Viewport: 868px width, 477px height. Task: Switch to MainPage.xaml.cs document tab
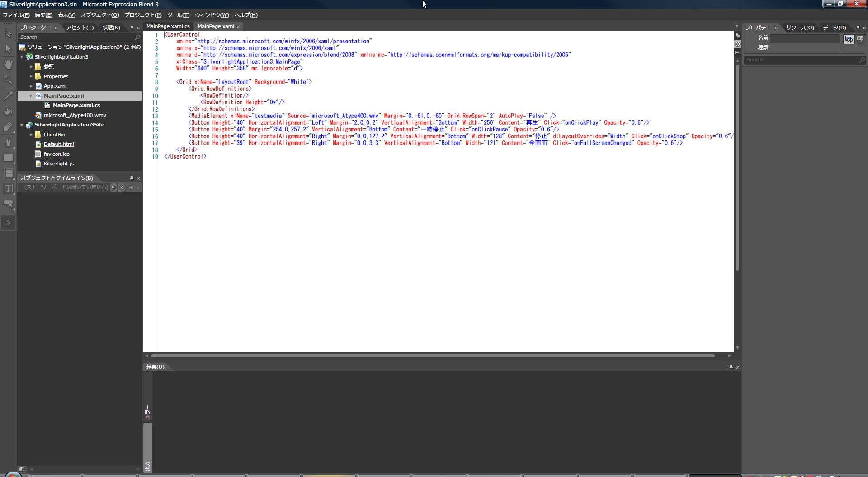tap(168, 26)
